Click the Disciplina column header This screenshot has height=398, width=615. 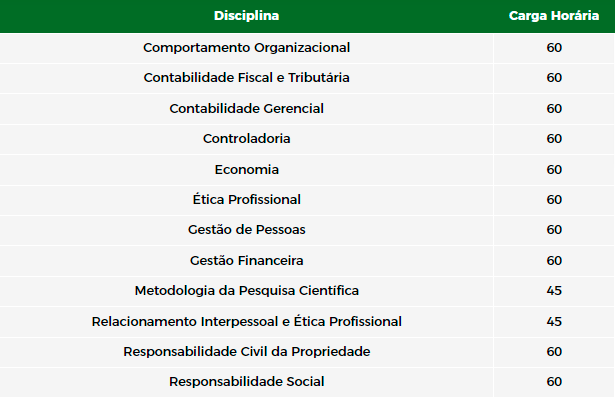(x=246, y=16)
